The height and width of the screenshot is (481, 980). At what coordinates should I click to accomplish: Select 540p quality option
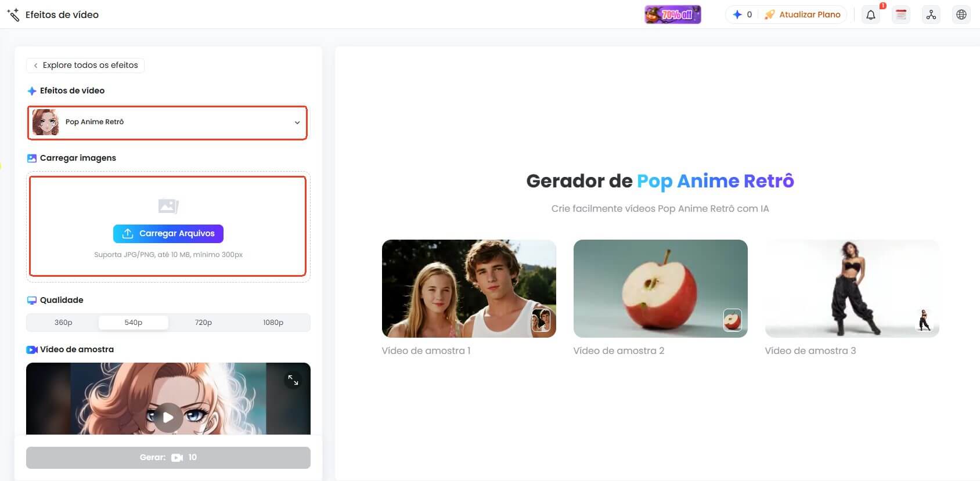pyautogui.click(x=134, y=323)
